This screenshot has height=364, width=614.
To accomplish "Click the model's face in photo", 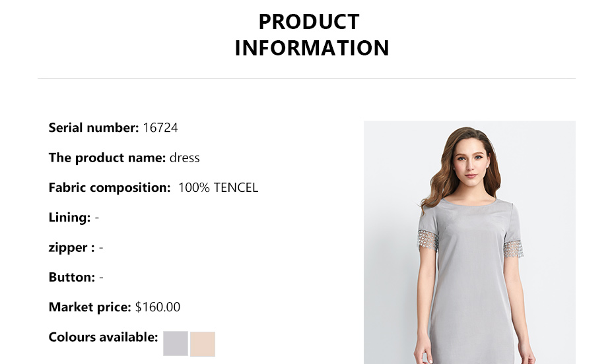I will pyautogui.click(x=470, y=159).
